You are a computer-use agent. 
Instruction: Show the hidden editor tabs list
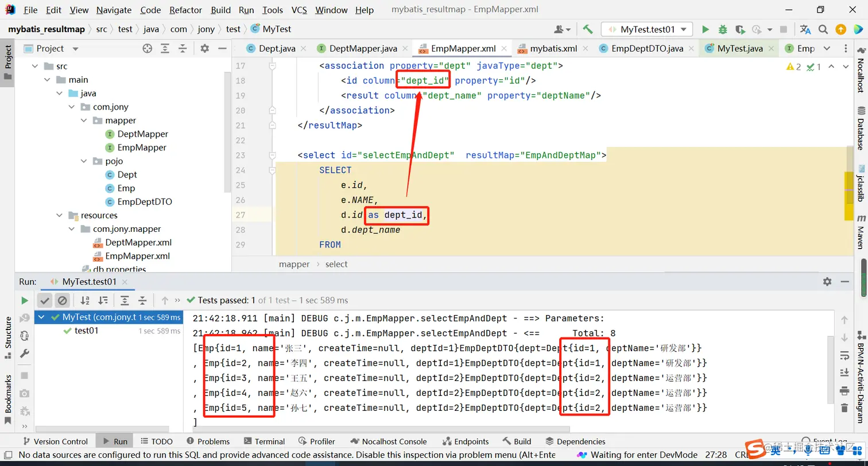point(827,49)
